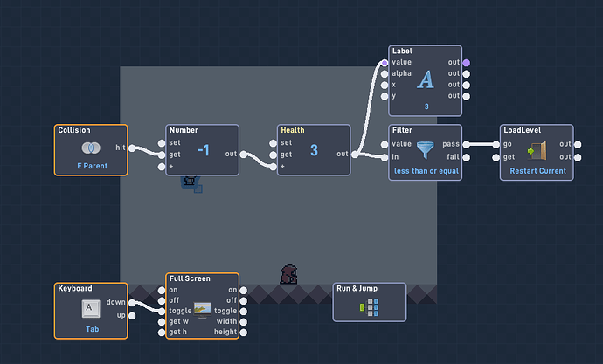Click the Filter pass output port
This screenshot has width=603, height=364.
click(x=466, y=145)
